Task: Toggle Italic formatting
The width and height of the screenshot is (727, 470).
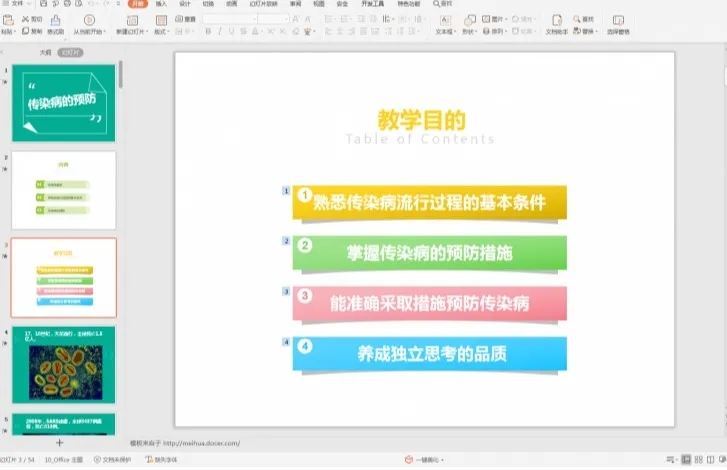Action: click(x=218, y=31)
